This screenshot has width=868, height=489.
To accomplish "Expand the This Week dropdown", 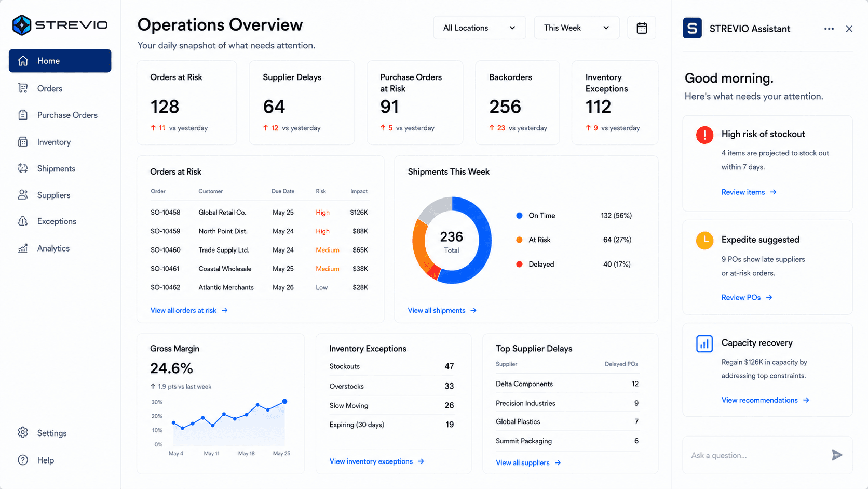I will coord(576,28).
